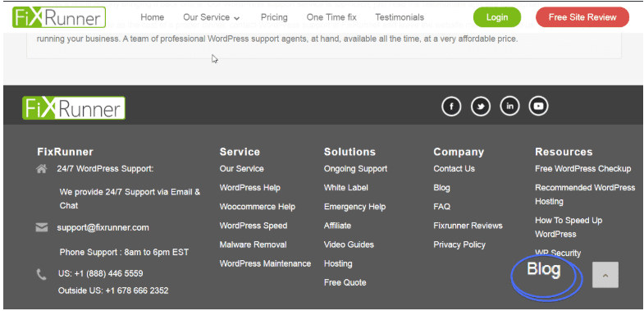Open the Pricing menu item
This screenshot has width=644, height=311.
click(x=274, y=17)
